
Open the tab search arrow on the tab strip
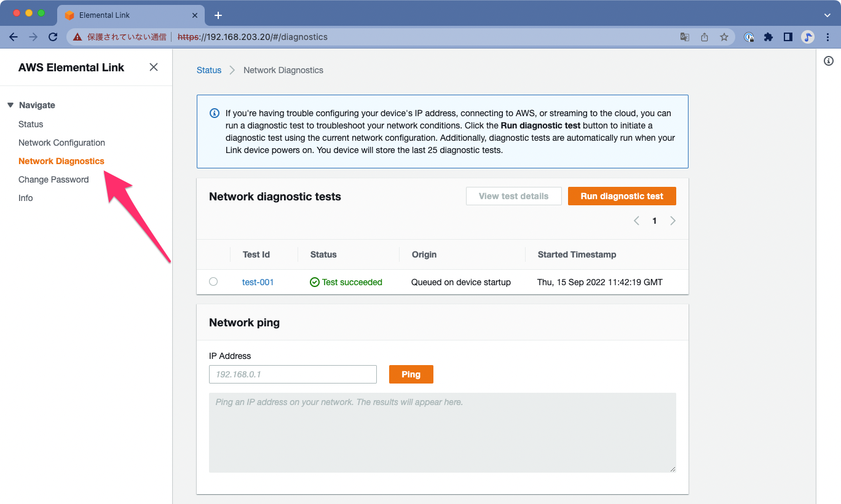tap(827, 14)
